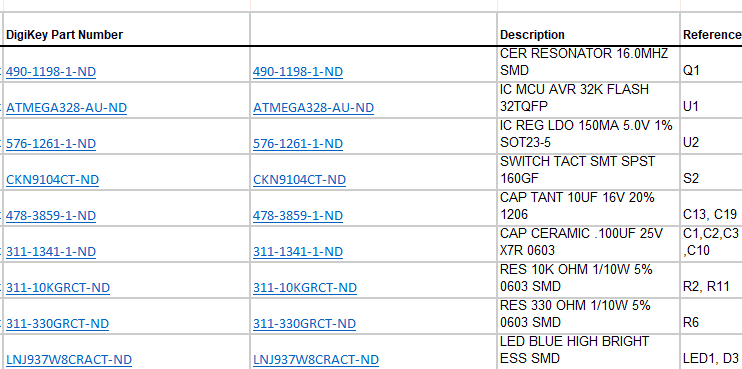Open the first-column 576-1261-1-ND link
Viewport: 742px width, 369px height.
51,144
